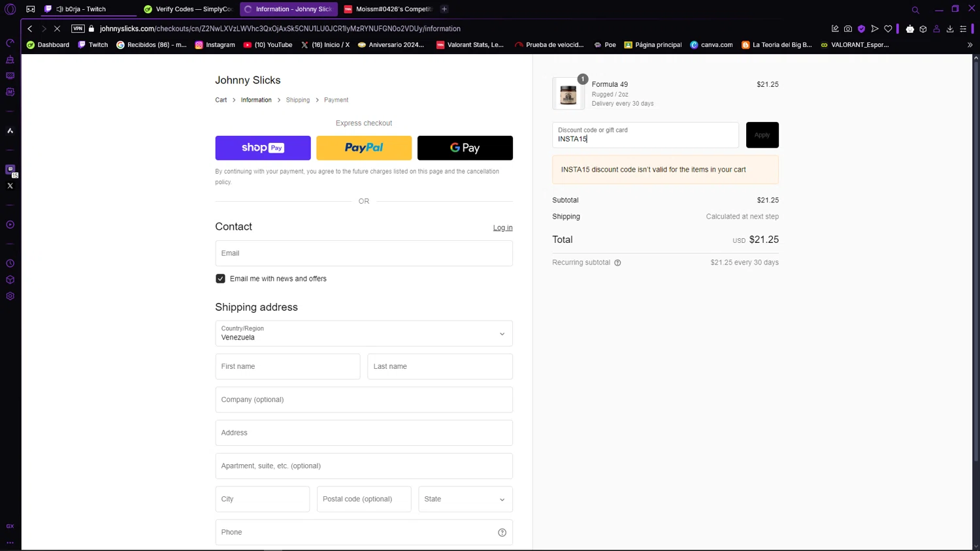Open Easy Setup sliders icon

coord(963,29)
